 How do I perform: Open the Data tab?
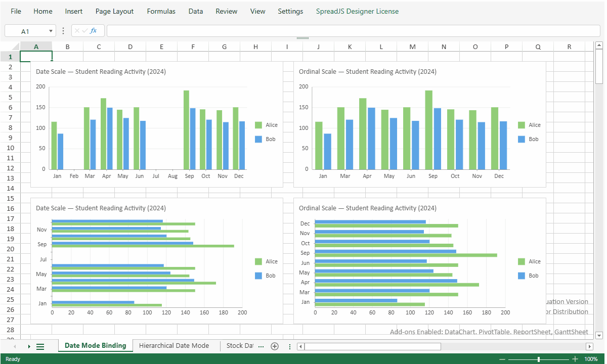196,11
